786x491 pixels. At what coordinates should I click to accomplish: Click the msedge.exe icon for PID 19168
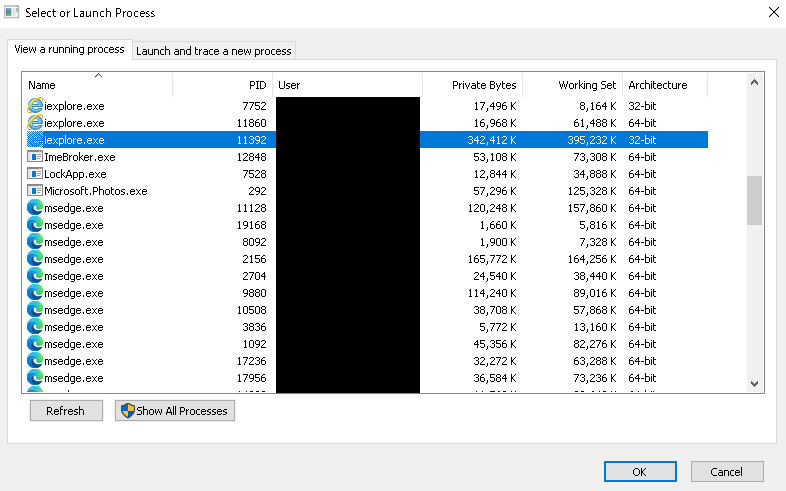click(35, 225)
